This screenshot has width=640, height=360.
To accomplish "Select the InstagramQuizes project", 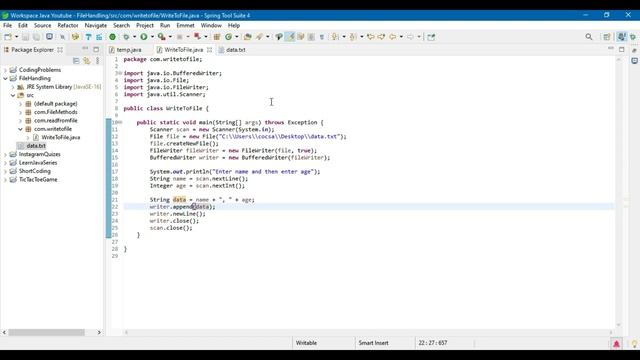I will [x=40, y=154].
